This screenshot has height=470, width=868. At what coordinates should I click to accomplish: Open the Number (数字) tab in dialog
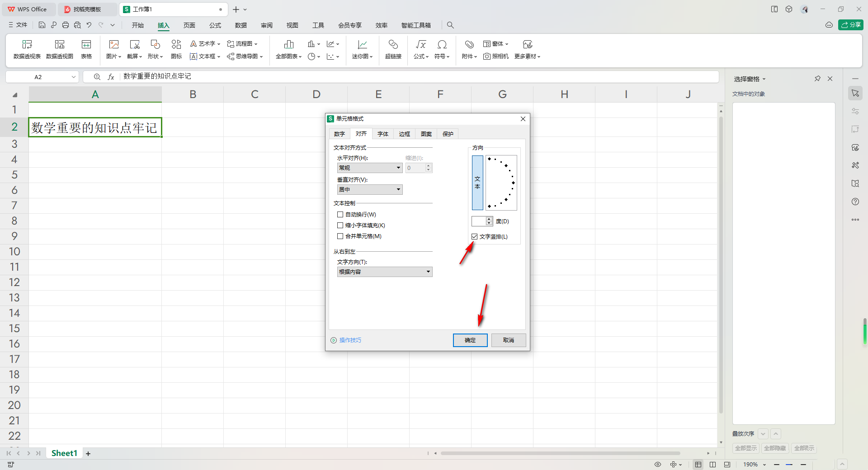pos(340,134)
